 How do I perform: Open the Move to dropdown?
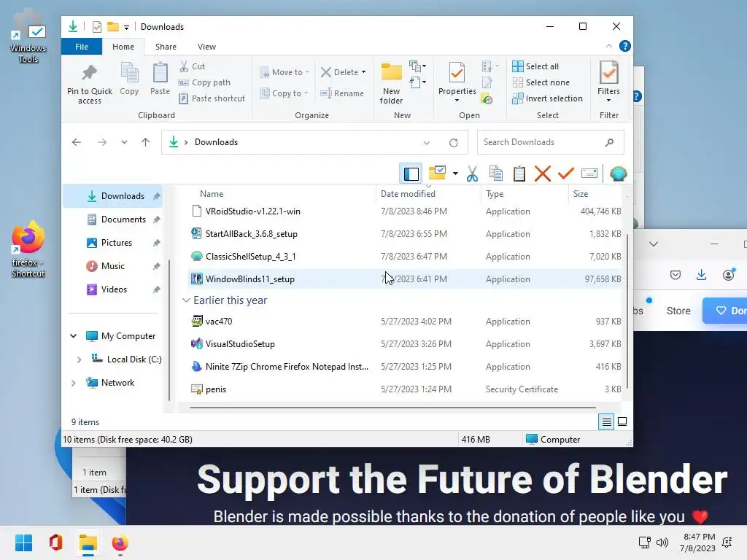(285, 72)
